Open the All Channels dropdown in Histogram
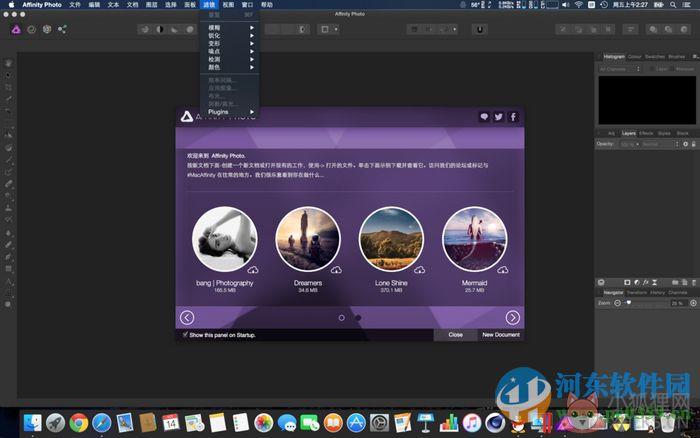This screenshot has height=438, width=700. 620,69
